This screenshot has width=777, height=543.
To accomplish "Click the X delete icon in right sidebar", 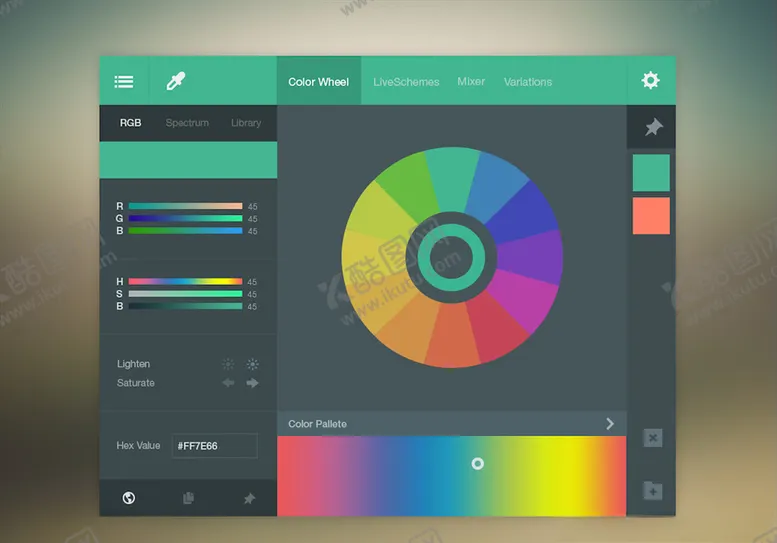I will click(x=653, y=438).
